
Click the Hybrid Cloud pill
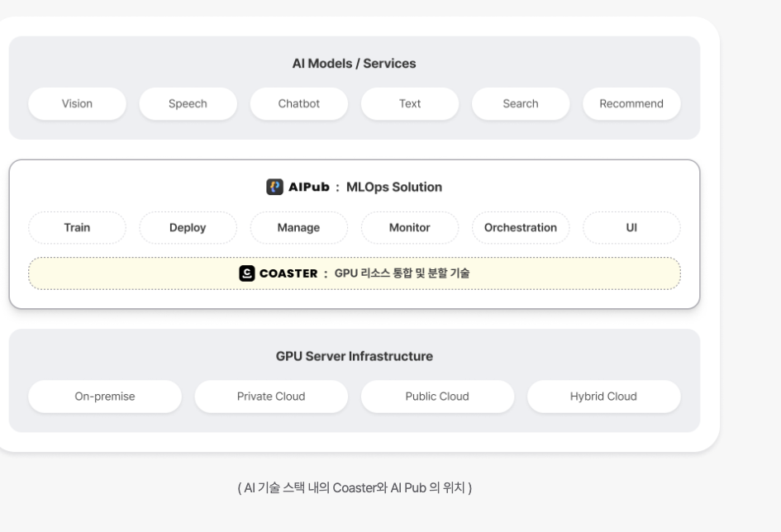(x=603, y=397)
